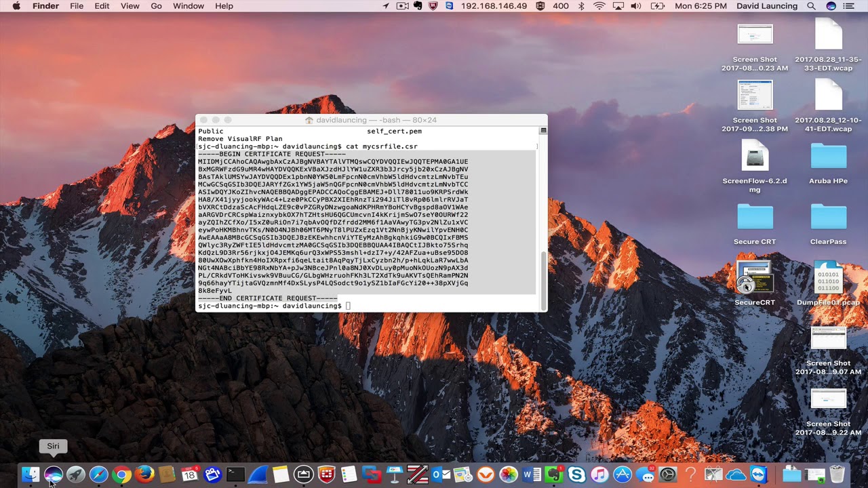Open the Window menu
The image size is (868, 488).
point(189,6)
